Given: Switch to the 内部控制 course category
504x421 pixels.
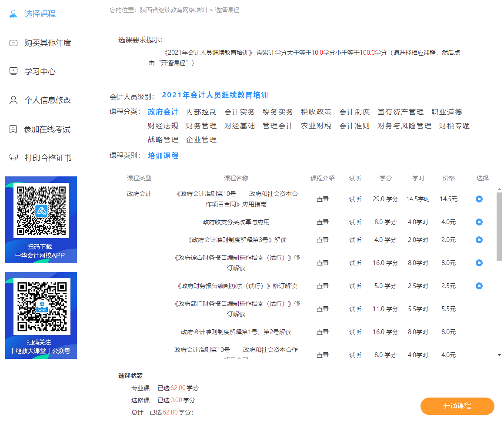Looking at the screenshot, I should pos(201,112).
